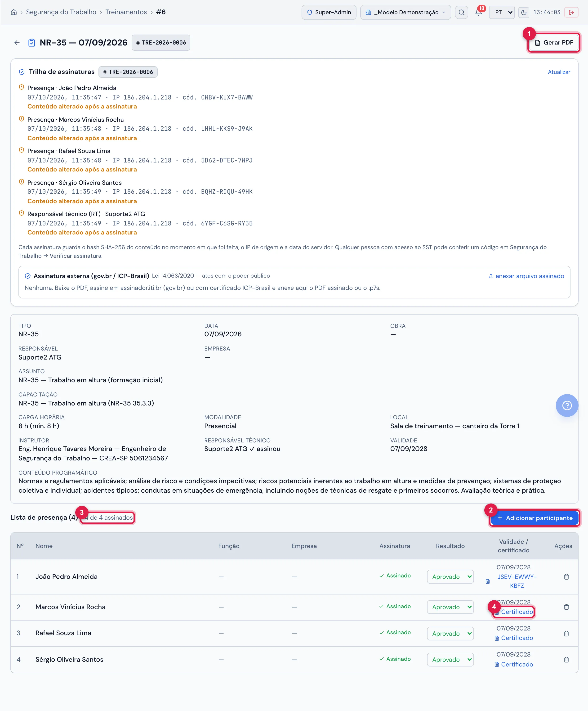Click Adicionar participante button

(x=535, y=518)
